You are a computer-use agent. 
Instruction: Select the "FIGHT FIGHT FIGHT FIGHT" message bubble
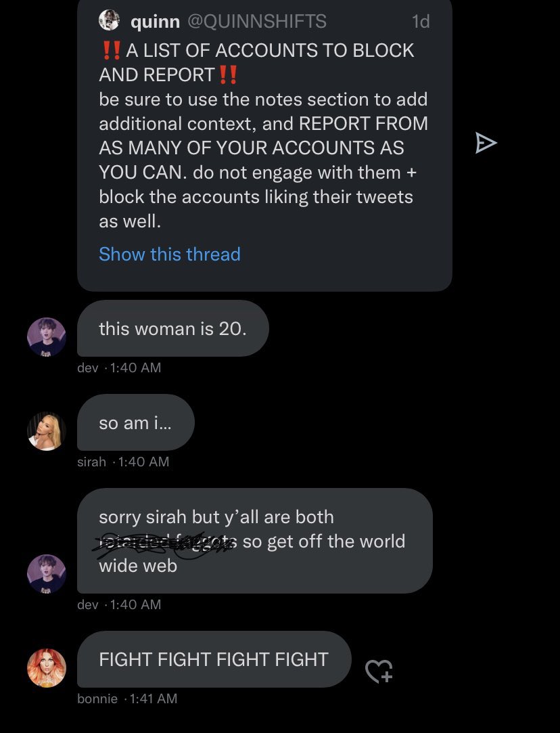214,659
